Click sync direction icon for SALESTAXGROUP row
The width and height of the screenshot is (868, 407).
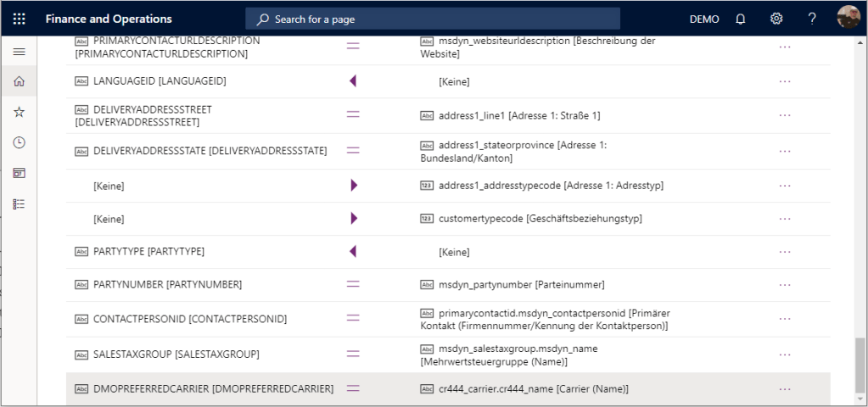(x=353, y=354)
